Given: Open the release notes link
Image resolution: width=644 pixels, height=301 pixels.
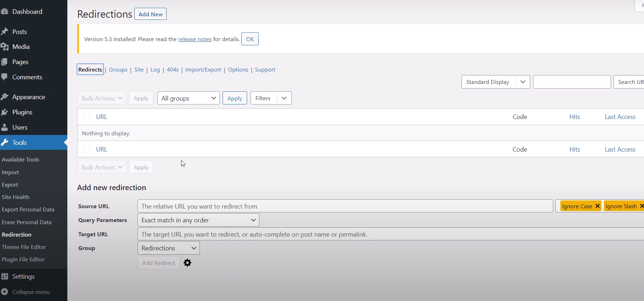Looking at the screenshot, I should coord(195,39).
